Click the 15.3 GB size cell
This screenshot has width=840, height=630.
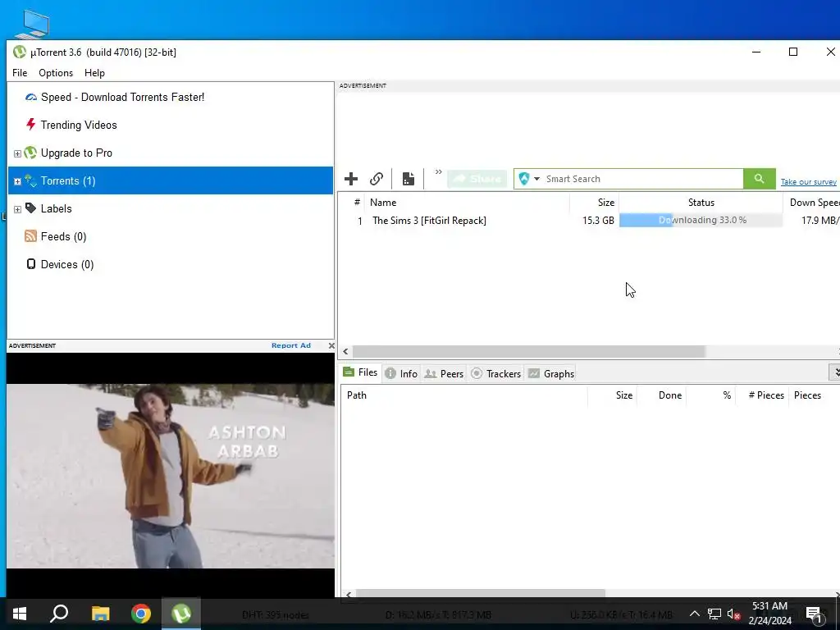tap(598, 220)
